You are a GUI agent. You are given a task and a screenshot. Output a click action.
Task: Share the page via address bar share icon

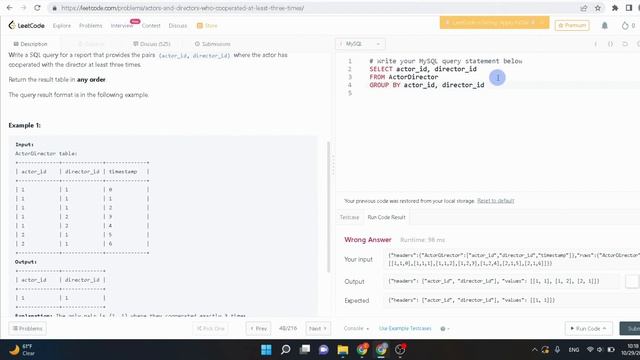tap(584, 8)
